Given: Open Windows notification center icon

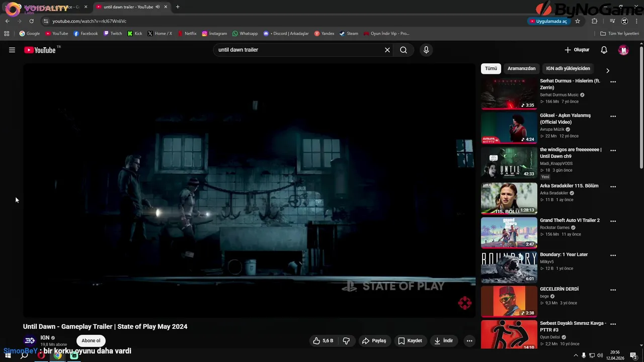Looking at the screenshot, I should click(x=634, y=355).
